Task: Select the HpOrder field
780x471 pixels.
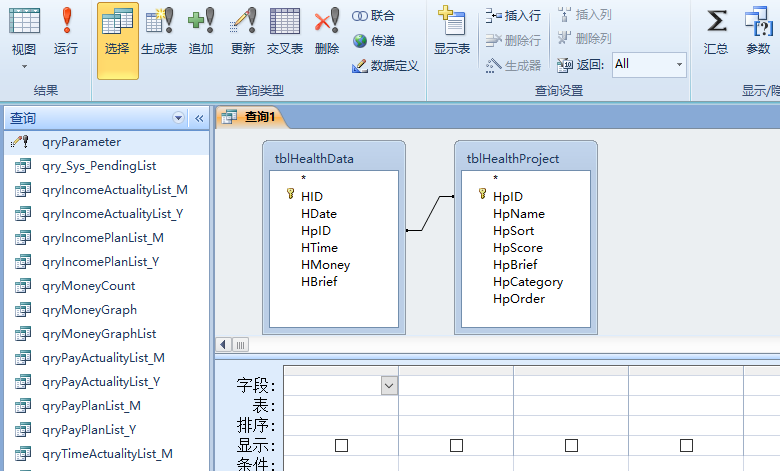Action: pos(519,299)
